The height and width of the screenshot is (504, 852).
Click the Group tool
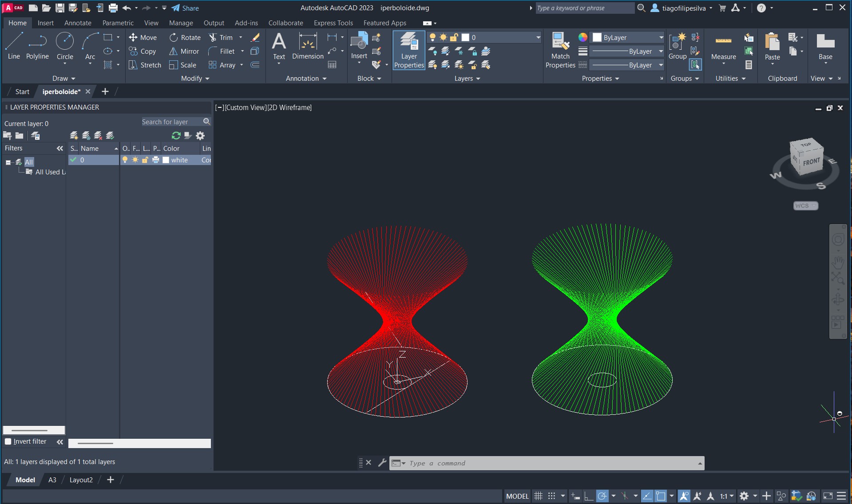(678, 46)
